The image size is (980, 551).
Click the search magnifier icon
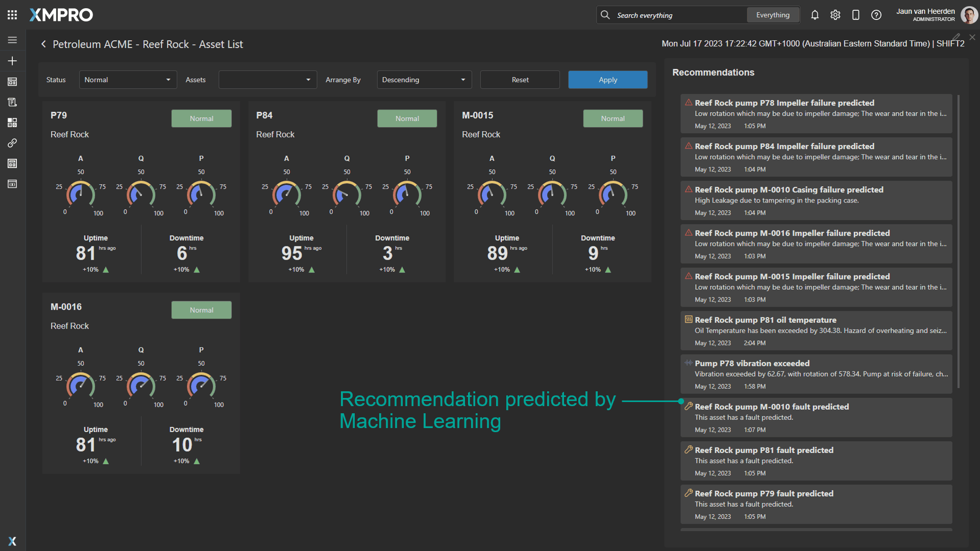[605, 15]
